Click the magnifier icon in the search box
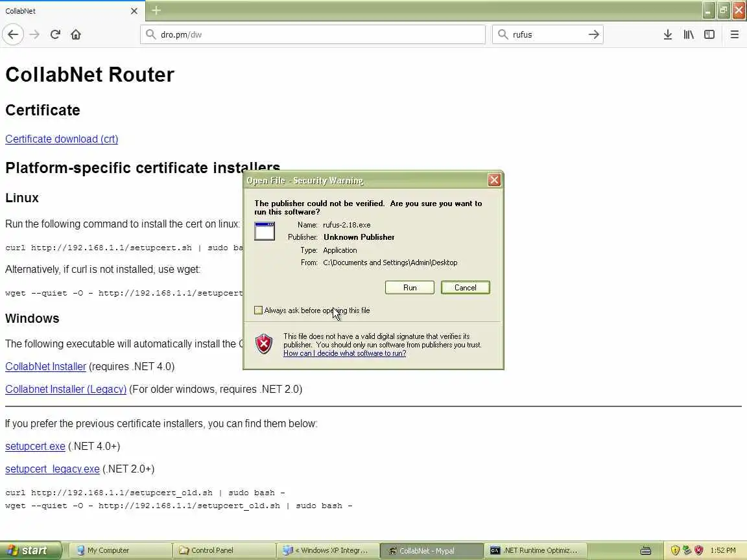 [x=503, y=34]
